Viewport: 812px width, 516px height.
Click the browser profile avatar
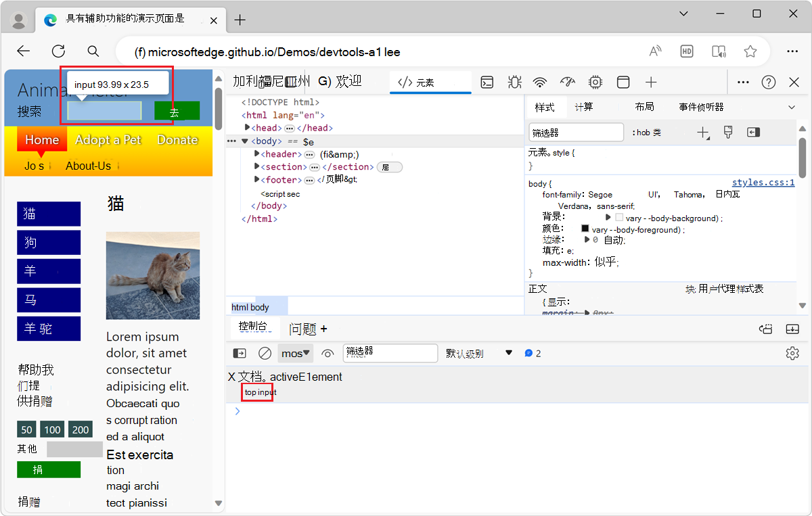[20, 20]
